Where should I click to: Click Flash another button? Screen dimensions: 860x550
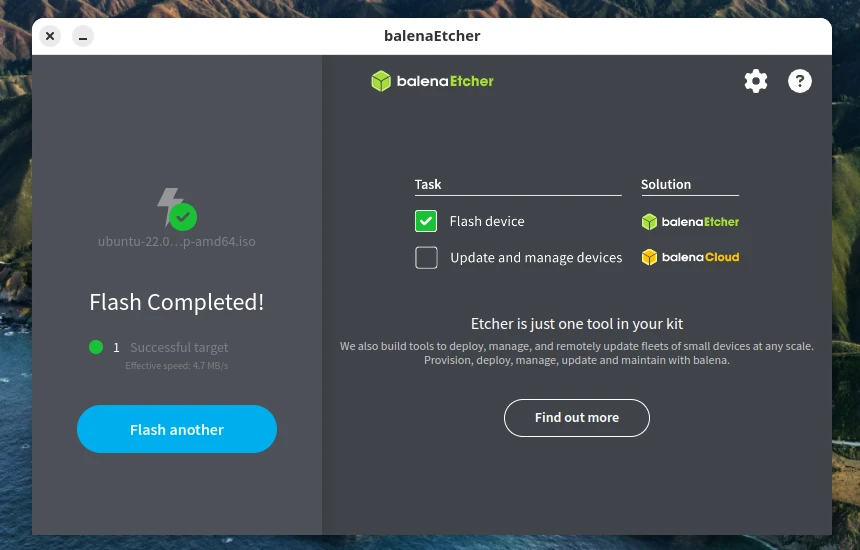177,429
